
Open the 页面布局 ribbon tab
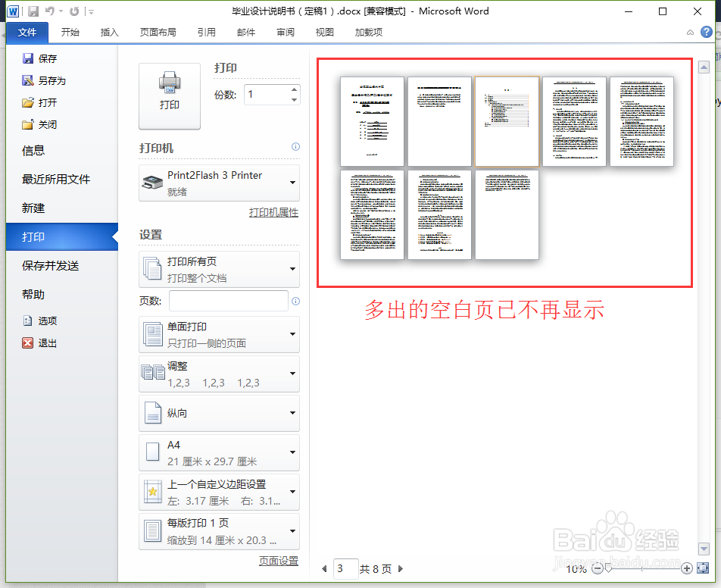158,32
